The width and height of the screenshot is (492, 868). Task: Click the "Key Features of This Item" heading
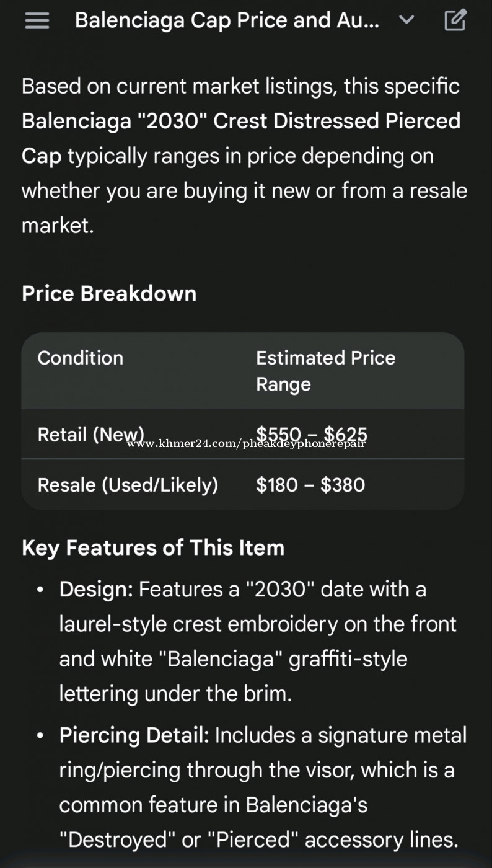(153, 547)
